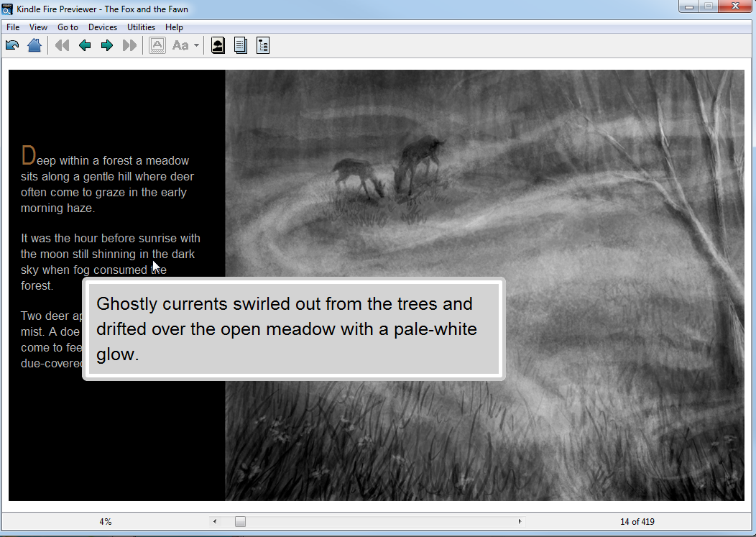Image resolution: width=756 pixels, height=537 pixels.
Task: Click the green next page arrow
Action: [107, 46]
